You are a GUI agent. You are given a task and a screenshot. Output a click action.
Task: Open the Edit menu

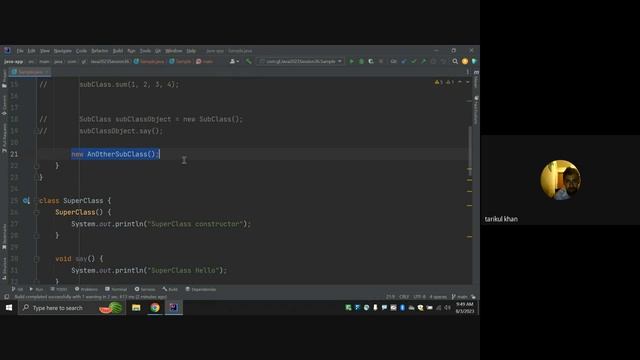tap(31, 51)
